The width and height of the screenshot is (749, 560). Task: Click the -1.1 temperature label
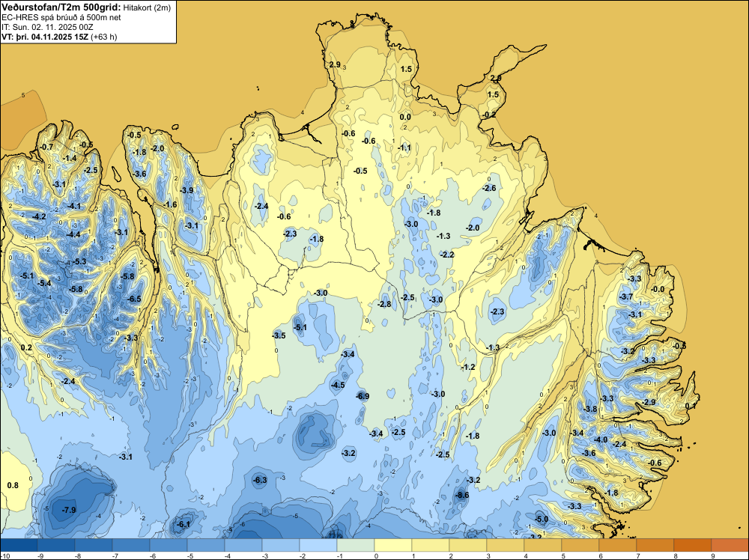[x=404, y=147]
